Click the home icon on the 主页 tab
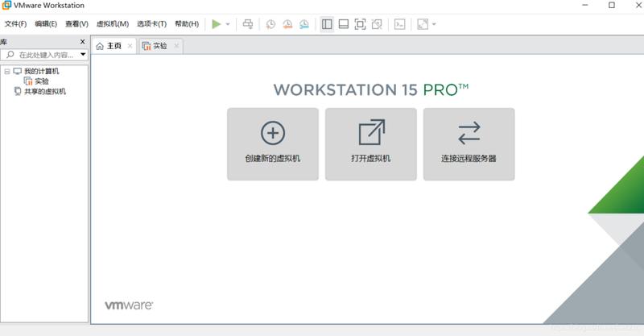644x336 pixels. pos(100,47)
